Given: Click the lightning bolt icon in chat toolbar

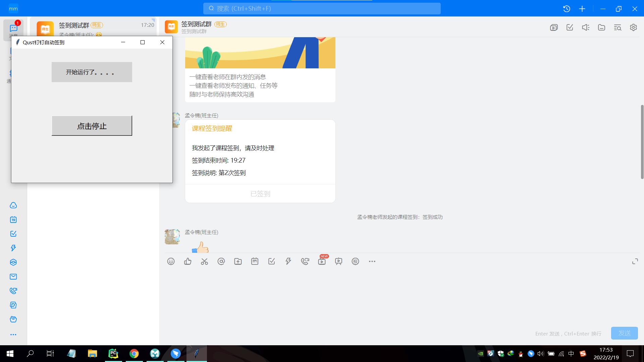Looking at the screenshot, I should 288,261.
